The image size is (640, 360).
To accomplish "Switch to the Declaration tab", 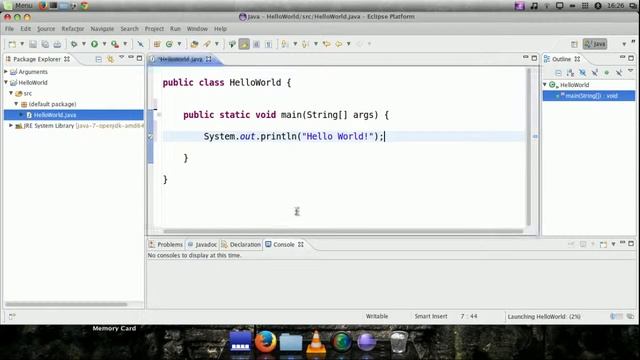I will (x=241, y=244).
